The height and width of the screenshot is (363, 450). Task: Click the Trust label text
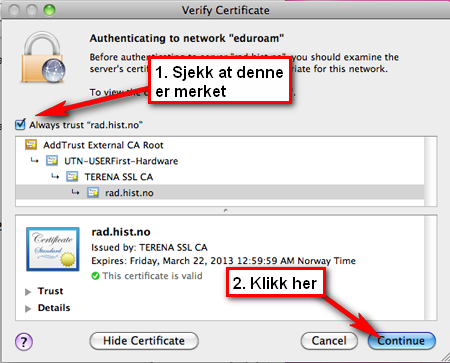click(x=50, y=291)
